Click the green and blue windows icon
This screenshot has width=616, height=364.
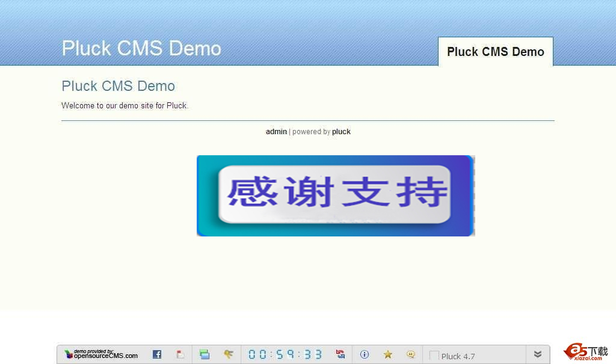[205, 354]
